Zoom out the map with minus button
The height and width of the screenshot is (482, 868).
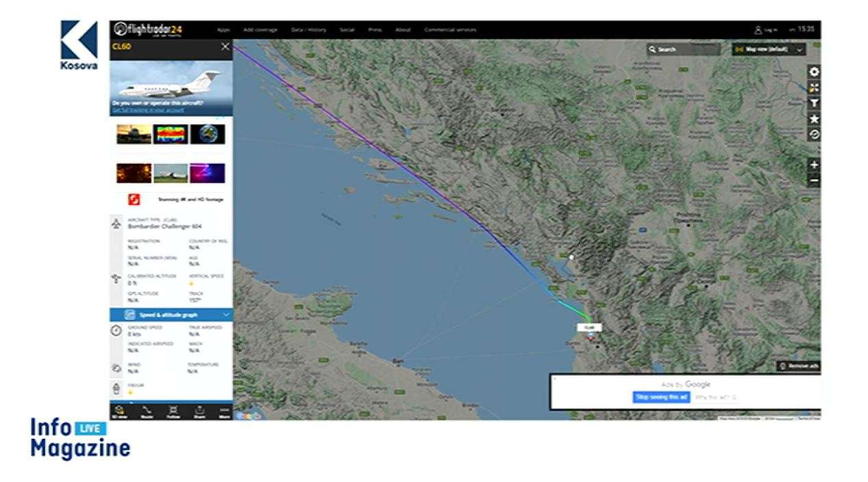(x=814, y=180)
